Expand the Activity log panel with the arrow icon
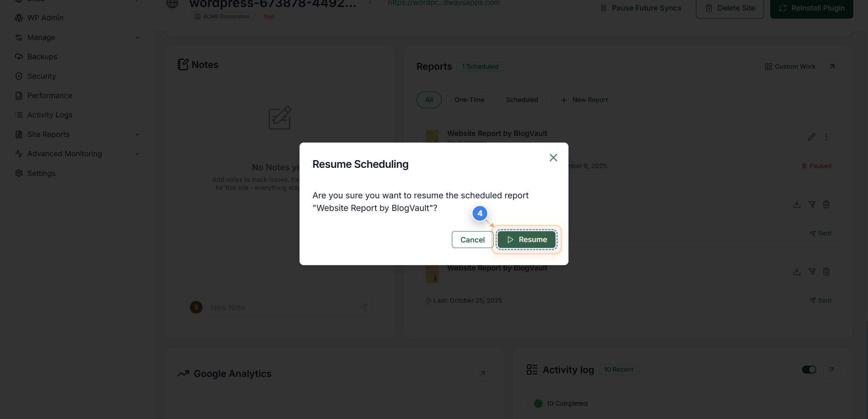This screenshot has height=419, width=868. coord(832,370)
